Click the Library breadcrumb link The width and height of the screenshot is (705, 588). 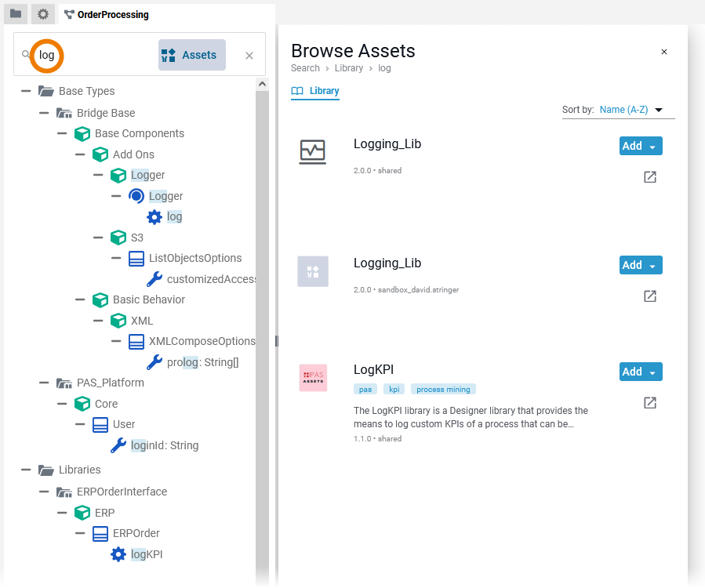click(x=349, y=68)
